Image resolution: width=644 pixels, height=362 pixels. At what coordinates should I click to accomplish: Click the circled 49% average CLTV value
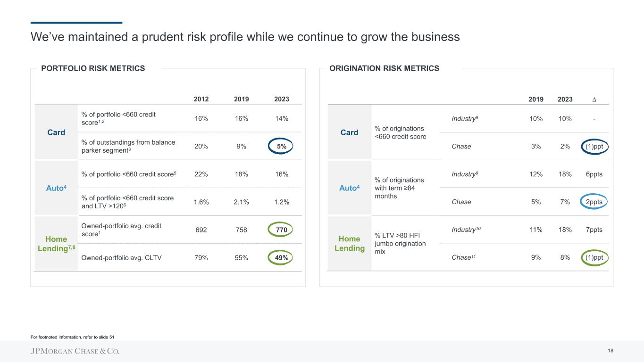click(282, 257)
